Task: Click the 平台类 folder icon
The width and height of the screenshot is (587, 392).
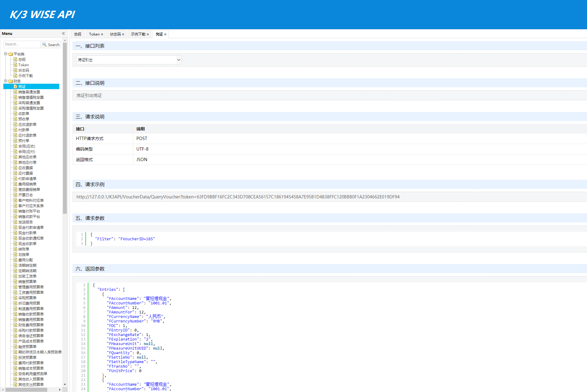Action: point(11,54)
